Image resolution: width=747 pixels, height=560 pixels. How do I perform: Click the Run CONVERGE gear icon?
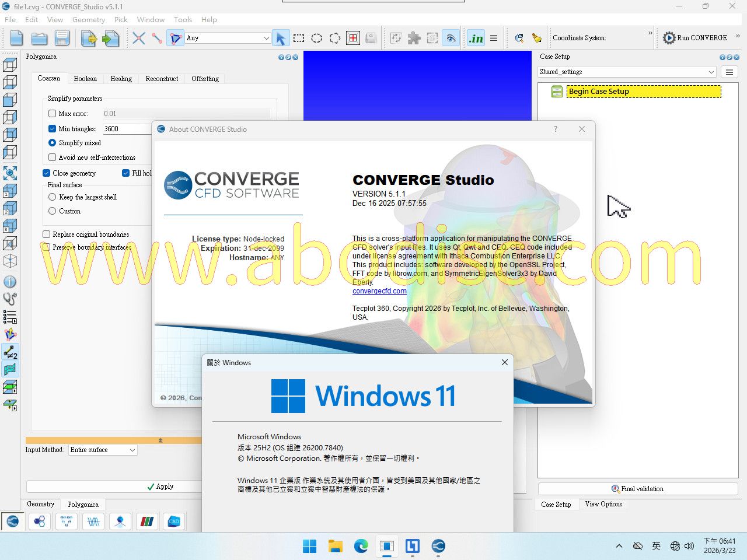click(x=669, y=38)
